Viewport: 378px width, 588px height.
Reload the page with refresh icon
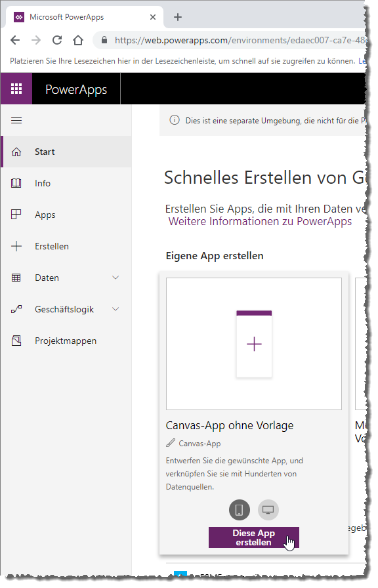(x=57, y=40)
